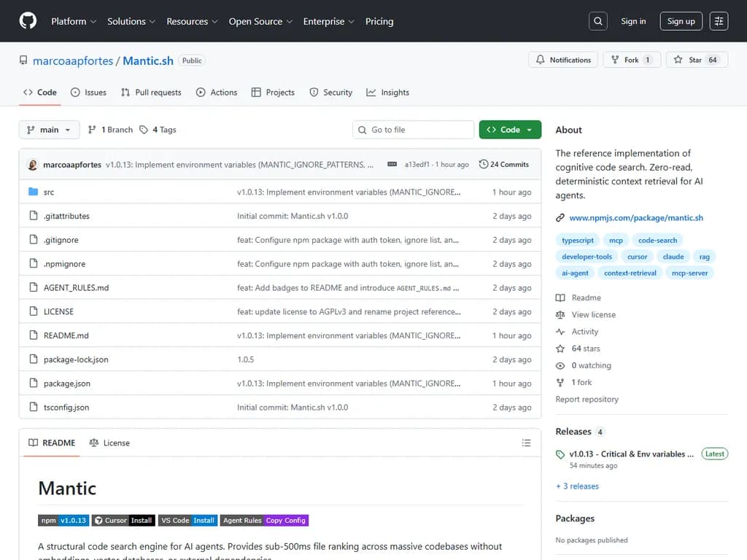Viewport: 747px width, 560px height.
Task: Switch to the License tab in README
Action: click(x=109, y=443)
